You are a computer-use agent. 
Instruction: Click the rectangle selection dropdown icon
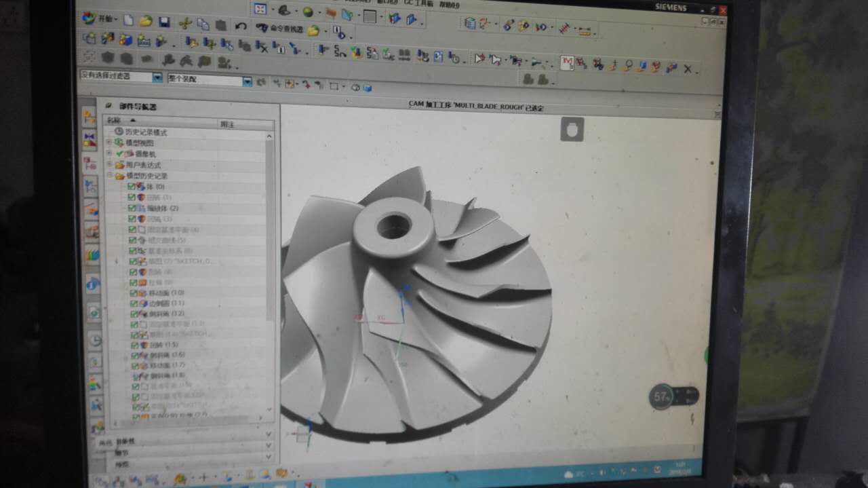tap(335, 86)
